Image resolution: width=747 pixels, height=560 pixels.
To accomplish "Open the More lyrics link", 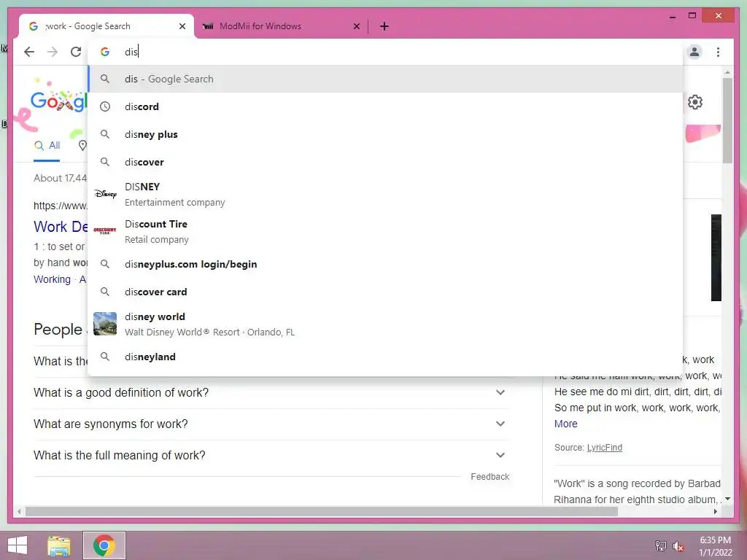I will tap(565, 424).
